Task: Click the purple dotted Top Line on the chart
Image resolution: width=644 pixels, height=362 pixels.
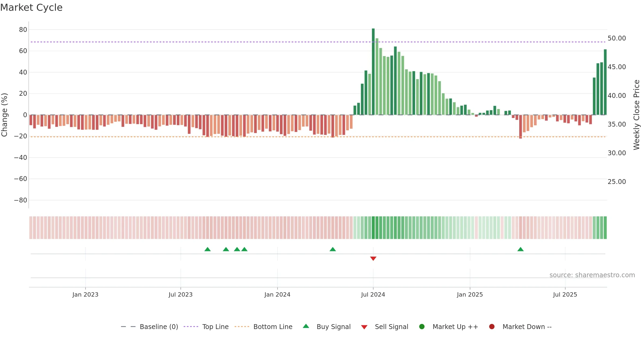Action: coord(318,42)
